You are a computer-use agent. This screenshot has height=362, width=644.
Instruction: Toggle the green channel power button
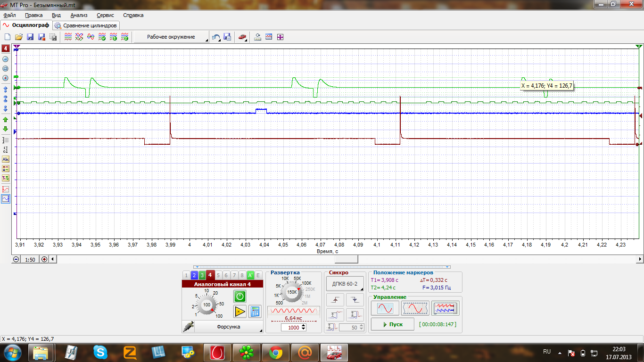[240, 296]
